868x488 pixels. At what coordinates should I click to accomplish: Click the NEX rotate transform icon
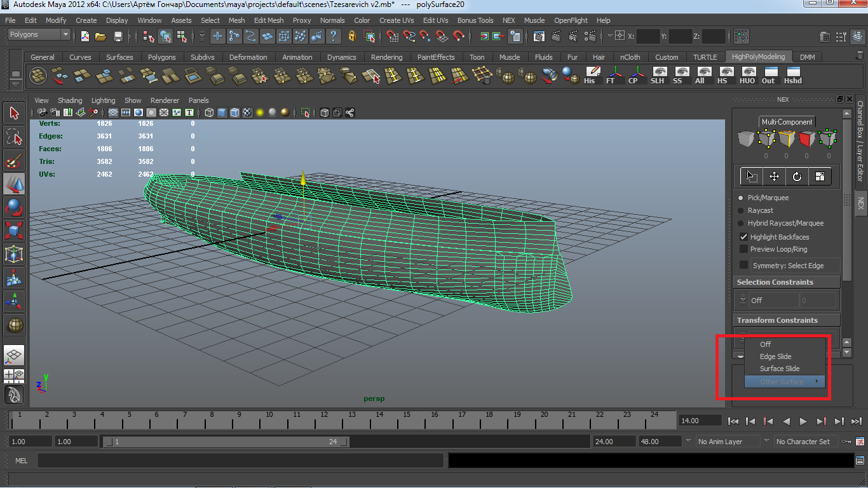pos(797,177)
